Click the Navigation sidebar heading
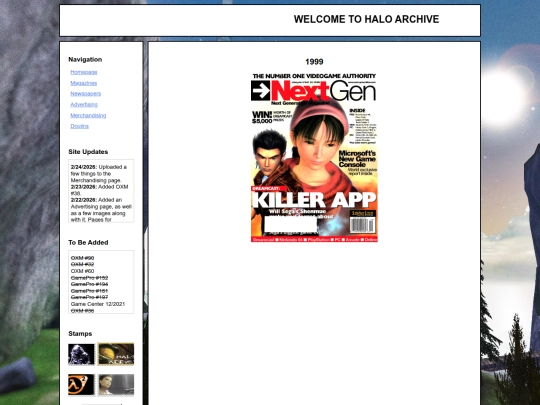Screen dimensions: 540x405 click(x=85, y=60)
